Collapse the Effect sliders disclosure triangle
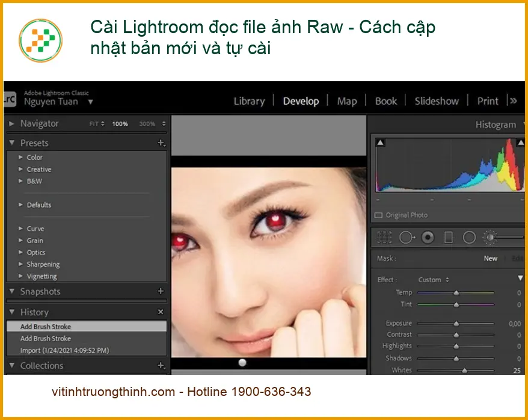528x420 pixels. [521, 278]
